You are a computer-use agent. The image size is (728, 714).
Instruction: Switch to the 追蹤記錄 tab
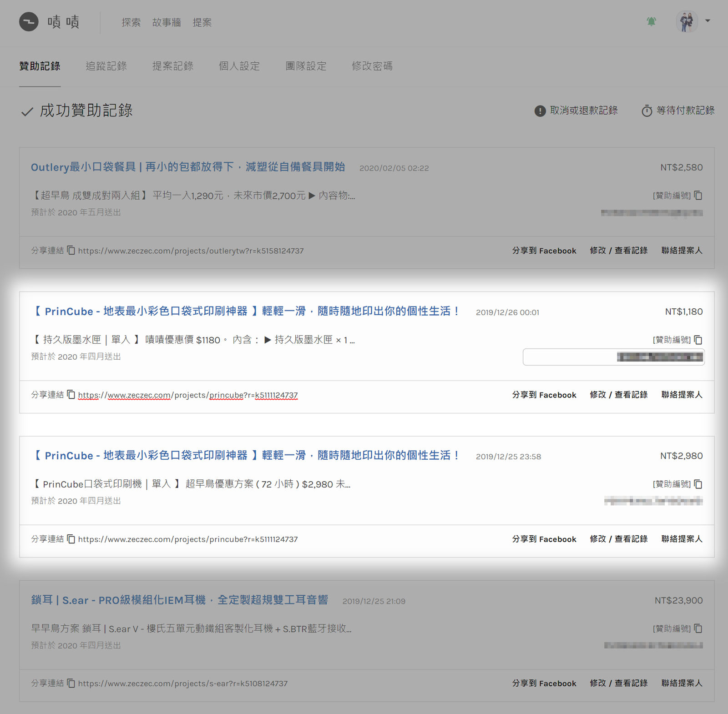[x=106, y=66]
